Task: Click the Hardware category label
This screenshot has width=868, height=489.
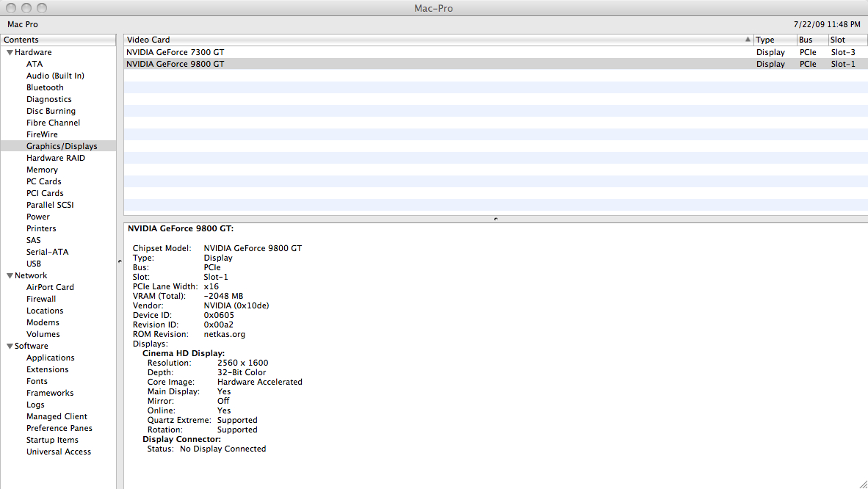Action: (33, 52)
